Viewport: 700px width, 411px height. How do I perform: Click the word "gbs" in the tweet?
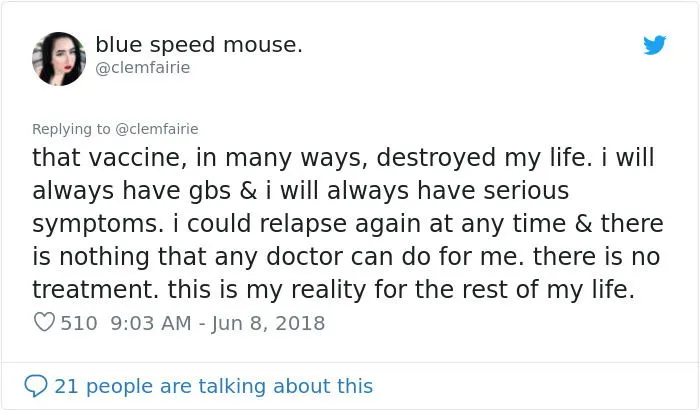pyautogui.click(x=225, y=190)
